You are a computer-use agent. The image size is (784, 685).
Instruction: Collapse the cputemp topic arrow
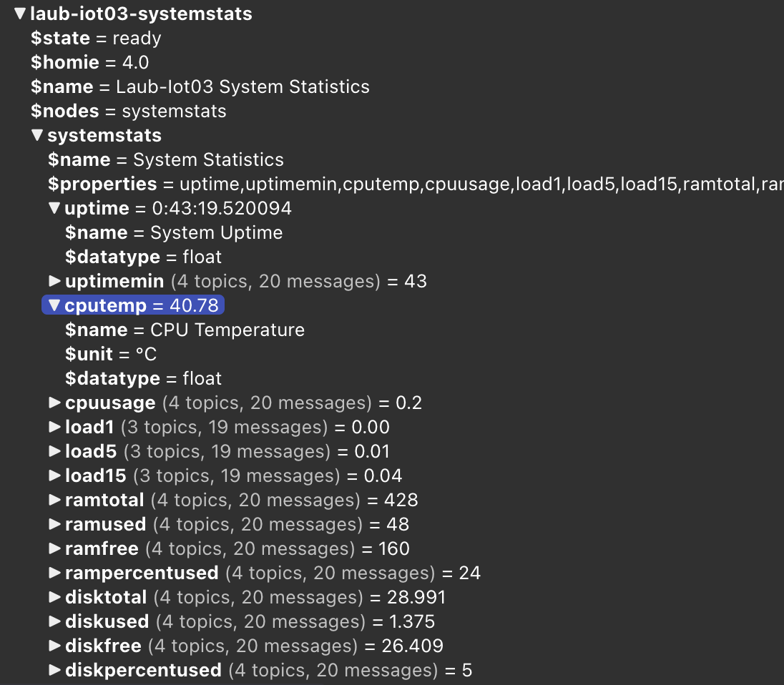coord(54,305)
